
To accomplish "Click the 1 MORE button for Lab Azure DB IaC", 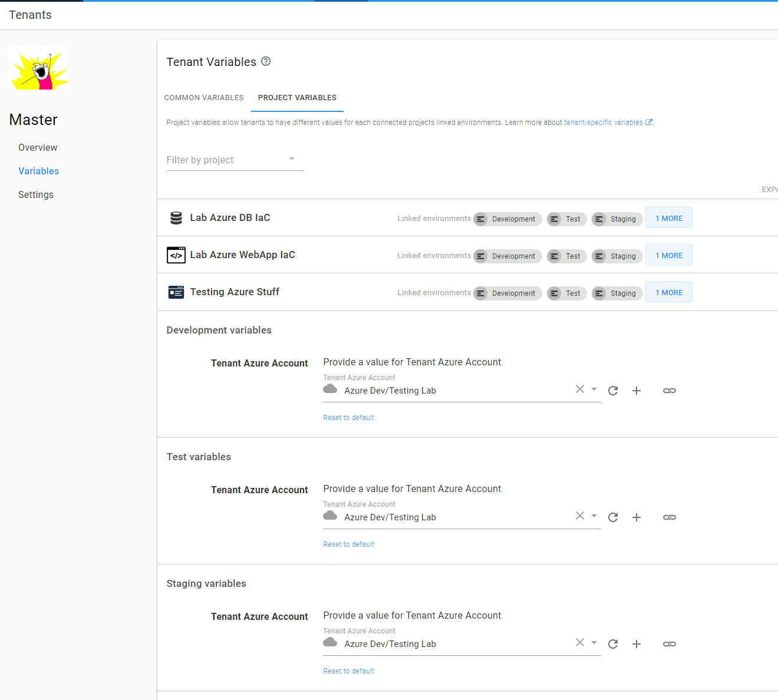I will [668, 217].
